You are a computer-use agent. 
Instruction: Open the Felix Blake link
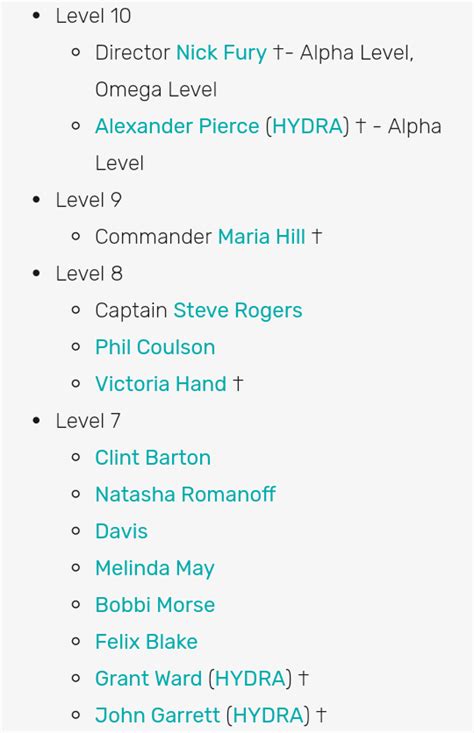coord(146,641)
